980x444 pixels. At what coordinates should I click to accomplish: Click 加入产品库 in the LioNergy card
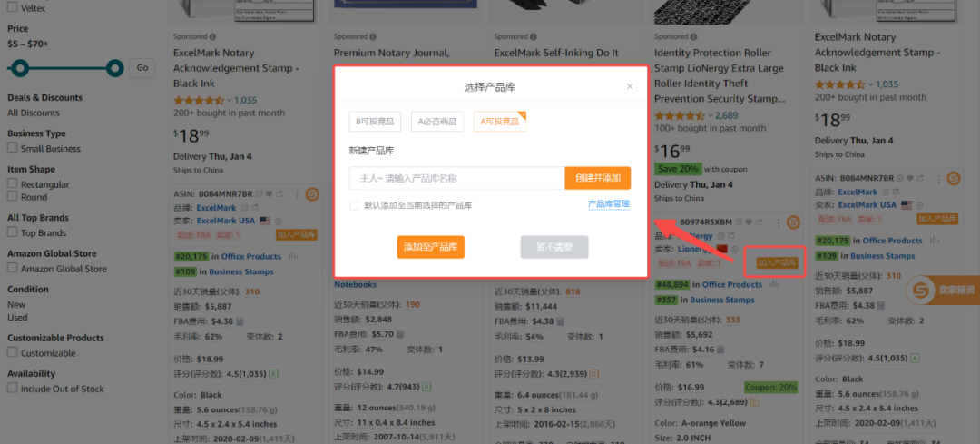[x=777, y=262]
